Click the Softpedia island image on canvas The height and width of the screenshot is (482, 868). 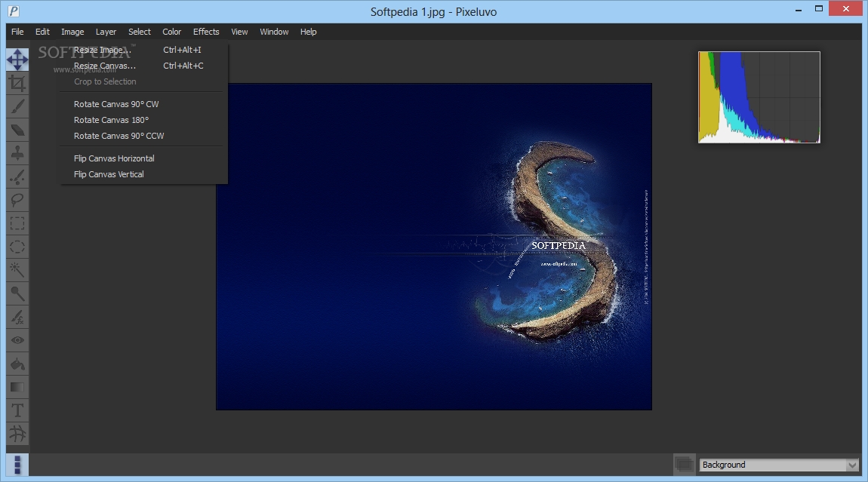pyautogui.click(x=434, y=247)
